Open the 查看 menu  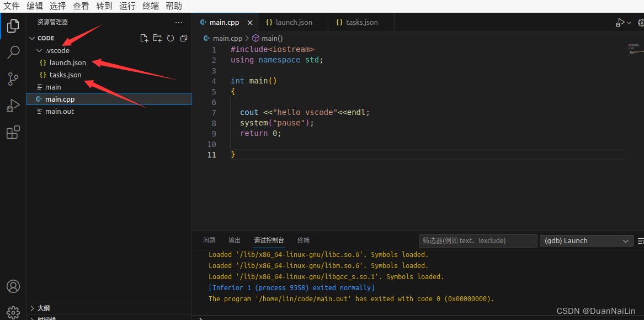pos(81,6)
